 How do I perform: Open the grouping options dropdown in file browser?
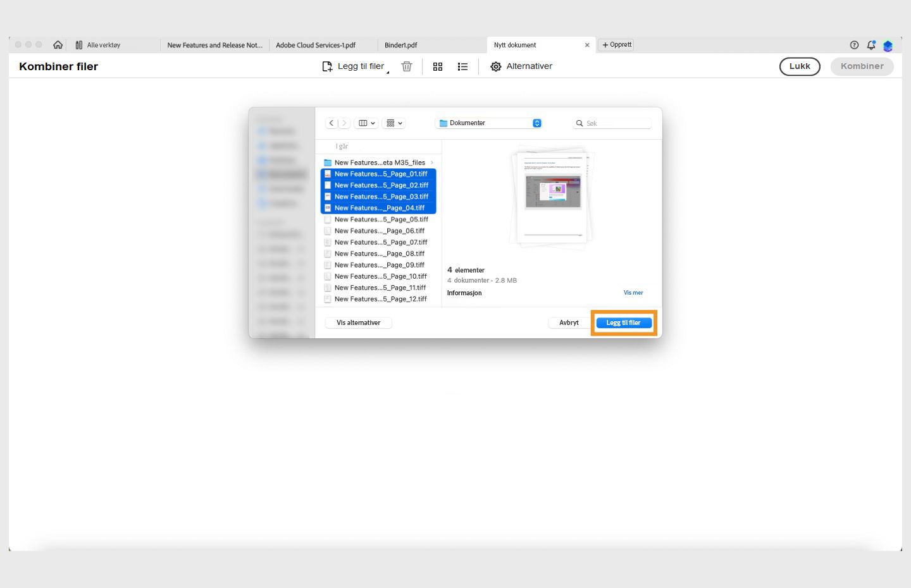(394, 123)
